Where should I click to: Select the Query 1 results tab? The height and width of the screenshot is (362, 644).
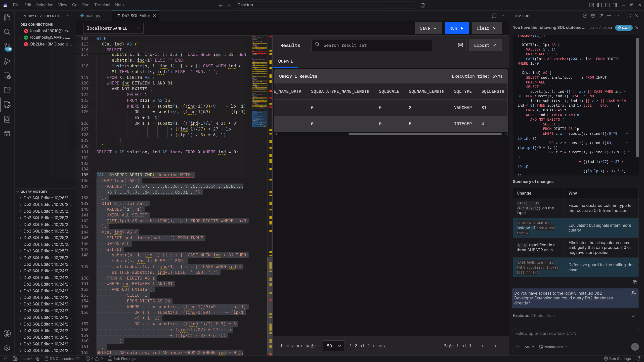(285, 61)
